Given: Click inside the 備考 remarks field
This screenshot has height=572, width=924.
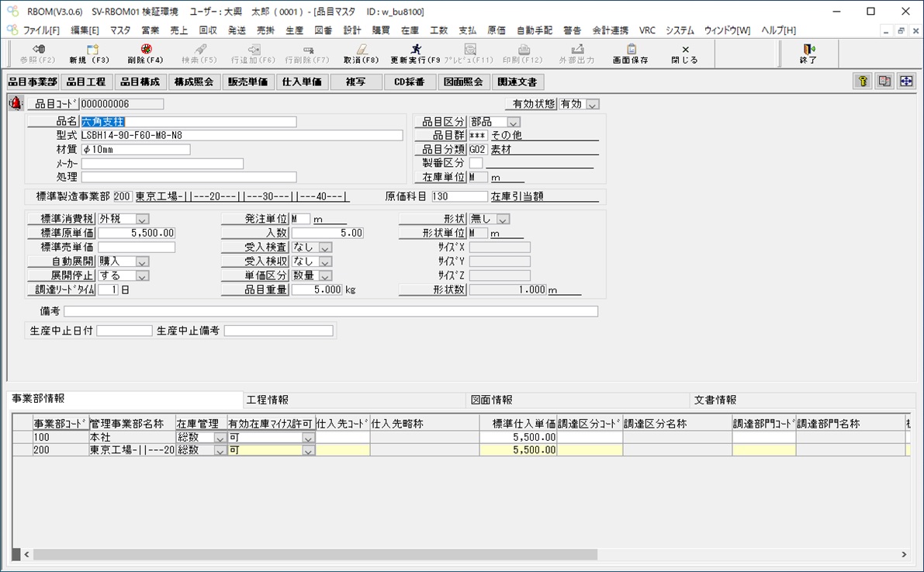Looking at the screenshot, I should click(310, 311).
